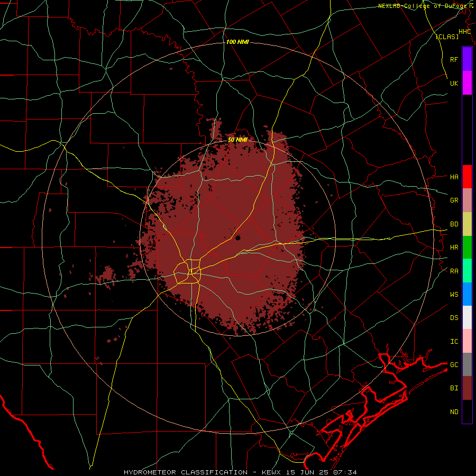Click the 07:34 time stamp
Screen dimensions: 476x476
345,472
